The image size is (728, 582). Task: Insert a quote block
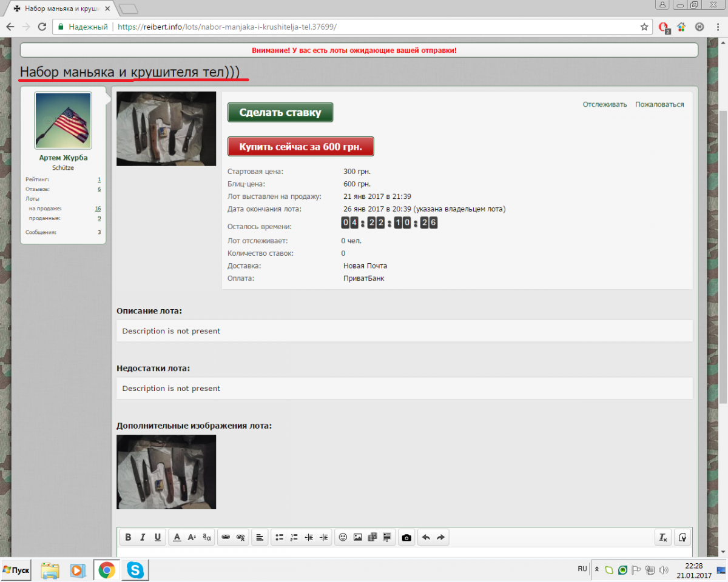[387, 537]
